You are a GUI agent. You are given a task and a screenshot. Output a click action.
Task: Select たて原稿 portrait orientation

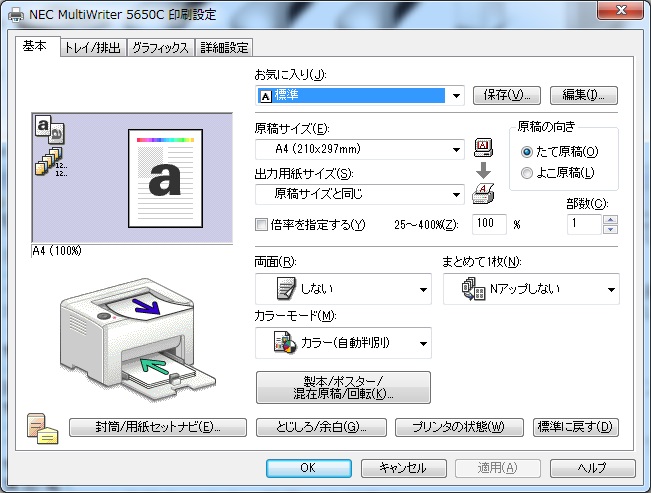(x=559, y=152)
